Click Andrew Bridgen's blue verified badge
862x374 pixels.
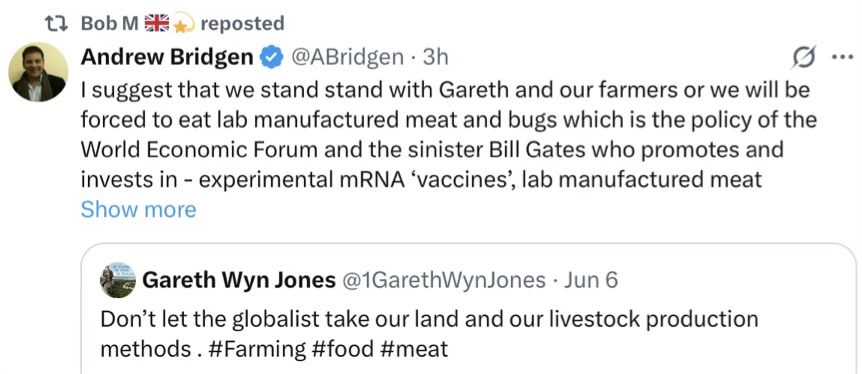click(x=272, y=57)
